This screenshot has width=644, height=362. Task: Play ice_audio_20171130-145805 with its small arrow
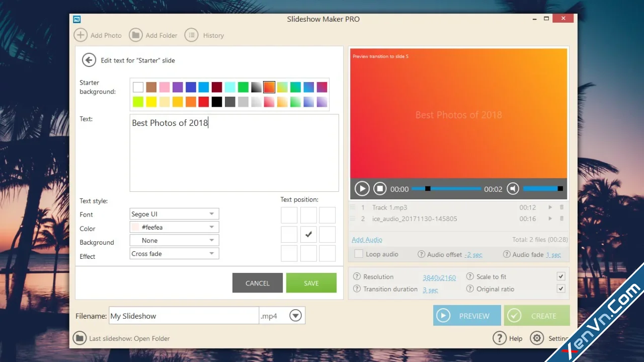550,219
